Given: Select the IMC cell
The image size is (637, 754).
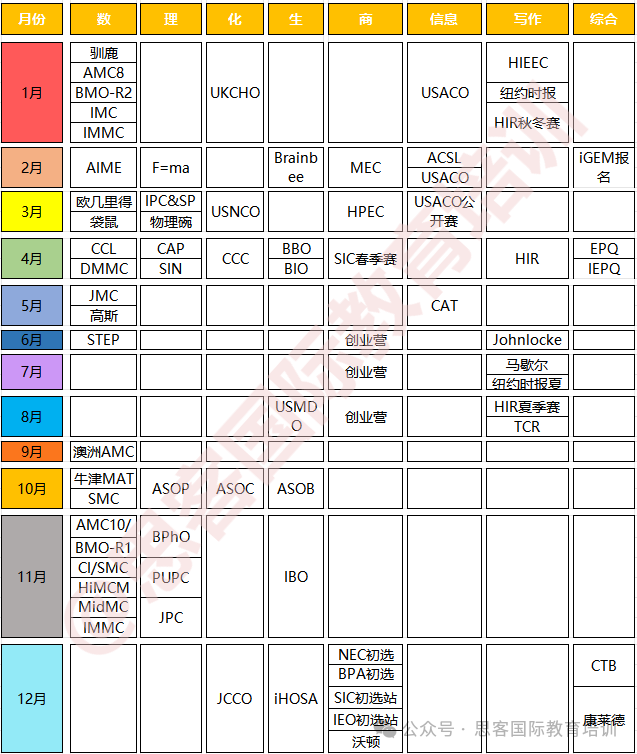Looking at the screenshot, I should [103, 113].
